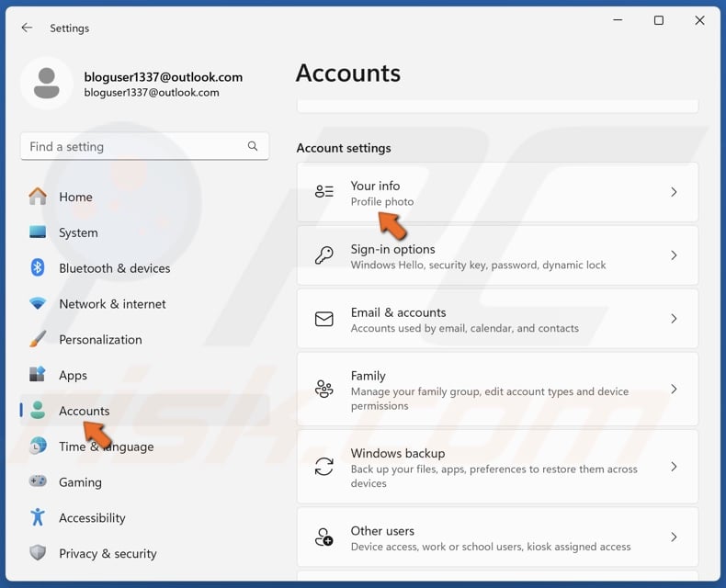Expand Windows backup chevron
This screenshot has width=726, height=588.
coord(675,466)
